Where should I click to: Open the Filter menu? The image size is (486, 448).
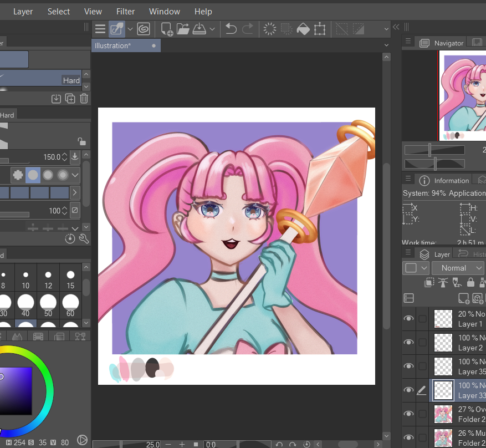coord(125,11)
